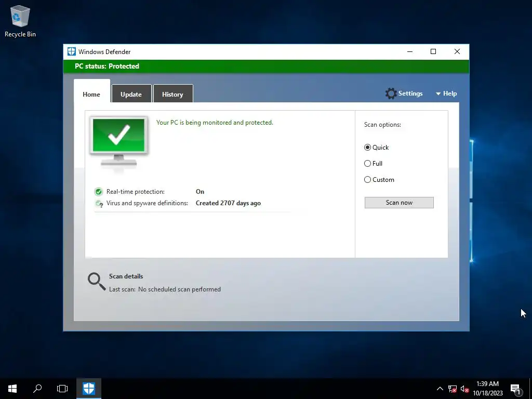The width and height of the screenshot is (532, 399).
Task: Click 'Last scan: No scheduled scan performed' text
Action: (165, 289)
